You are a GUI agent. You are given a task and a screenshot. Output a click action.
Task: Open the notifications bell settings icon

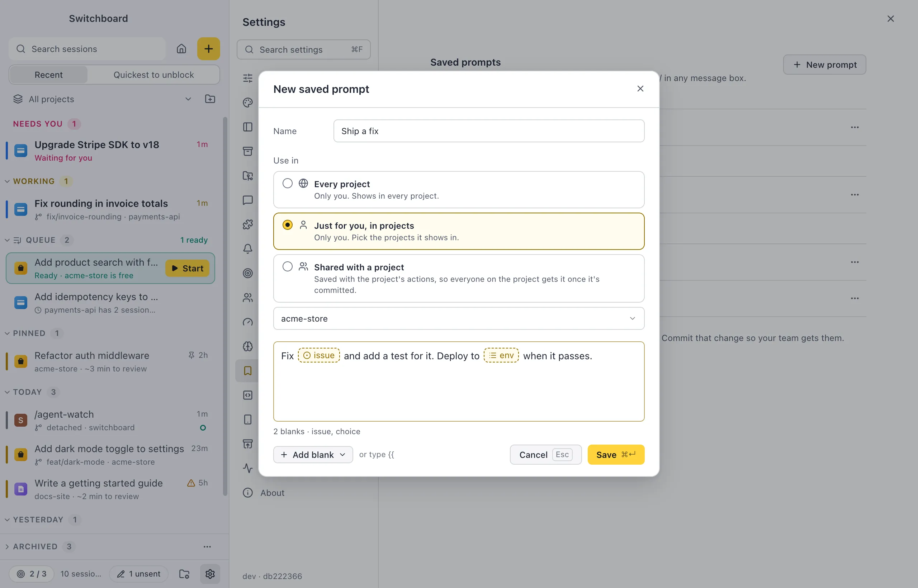click(248, 249)
